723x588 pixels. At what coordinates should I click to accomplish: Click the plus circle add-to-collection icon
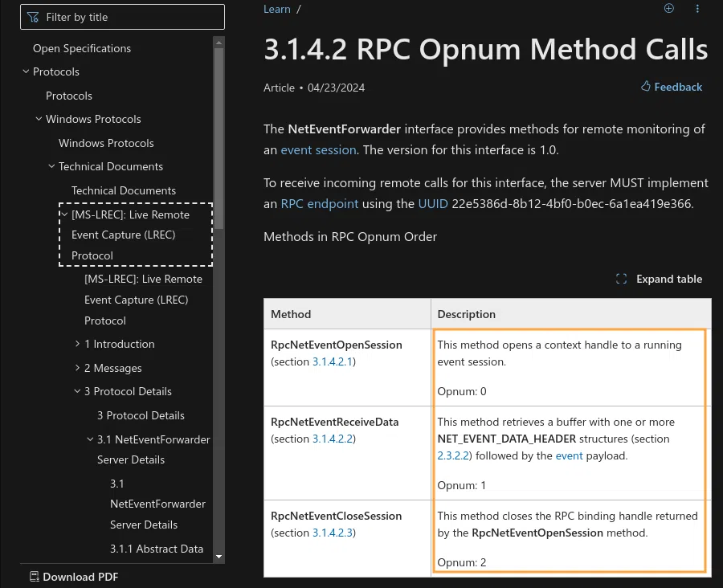coord(669,9)
